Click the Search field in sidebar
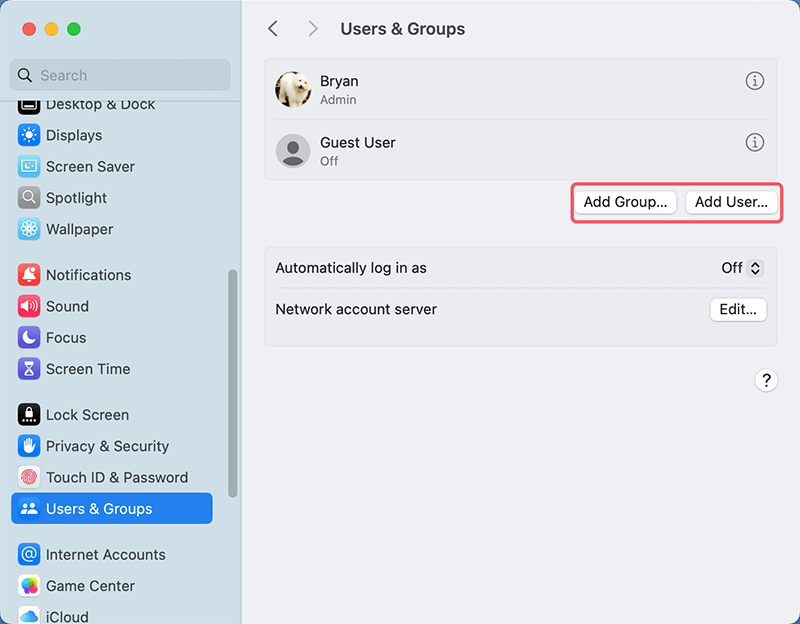Image resolution: width=800 pixels, height=624 pixels. pyautogui.click(x=120, y=75)
